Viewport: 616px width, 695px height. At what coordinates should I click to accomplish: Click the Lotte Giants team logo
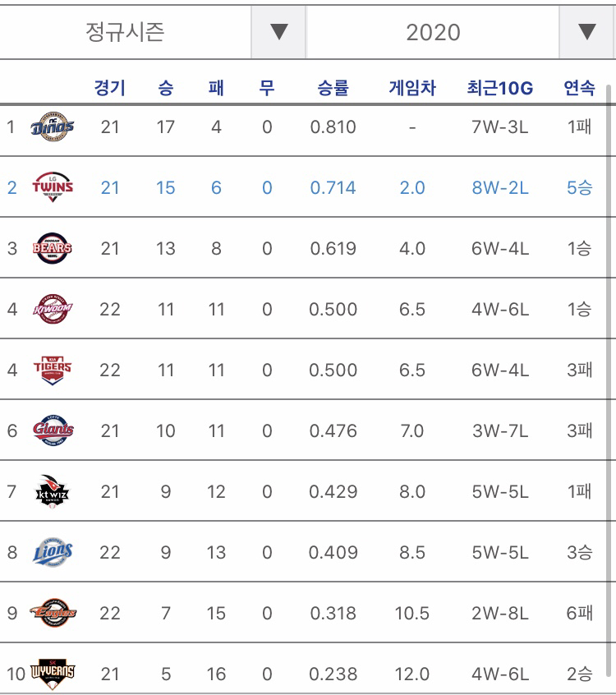pyautogui.click(x=53, y=430)
